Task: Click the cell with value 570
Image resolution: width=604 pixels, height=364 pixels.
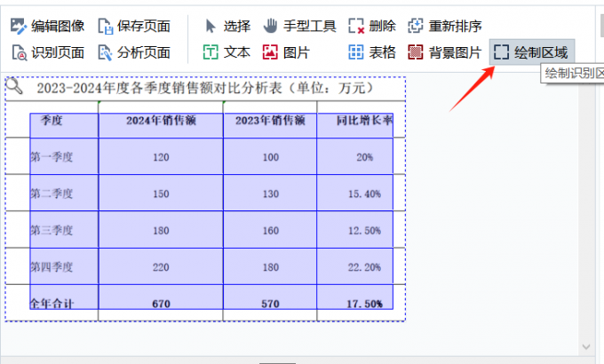Action: click(270, 297)
